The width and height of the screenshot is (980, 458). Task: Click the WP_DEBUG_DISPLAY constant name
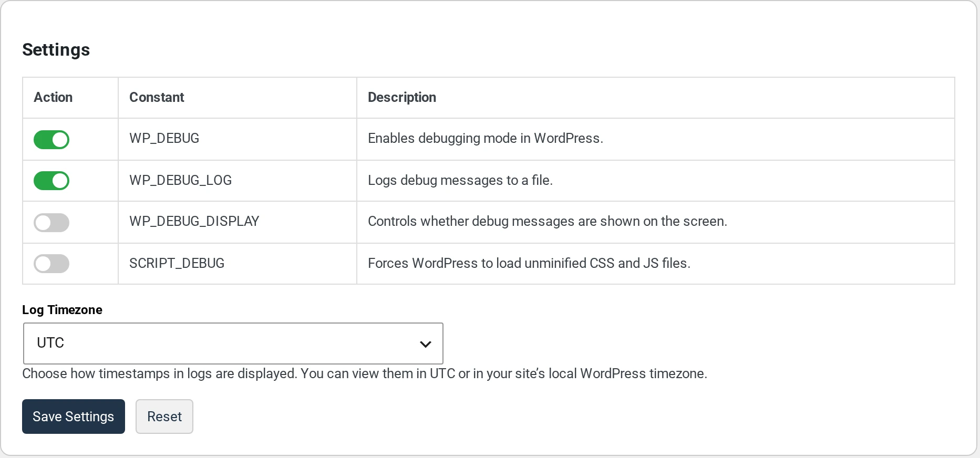pyautogui.click(x=194, y=221)
